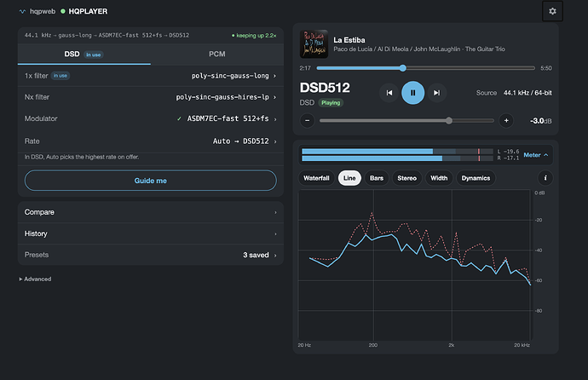This screenshot has height=380, width=588.
Task: Select the Waterfall view
Action: pos(316,178)
